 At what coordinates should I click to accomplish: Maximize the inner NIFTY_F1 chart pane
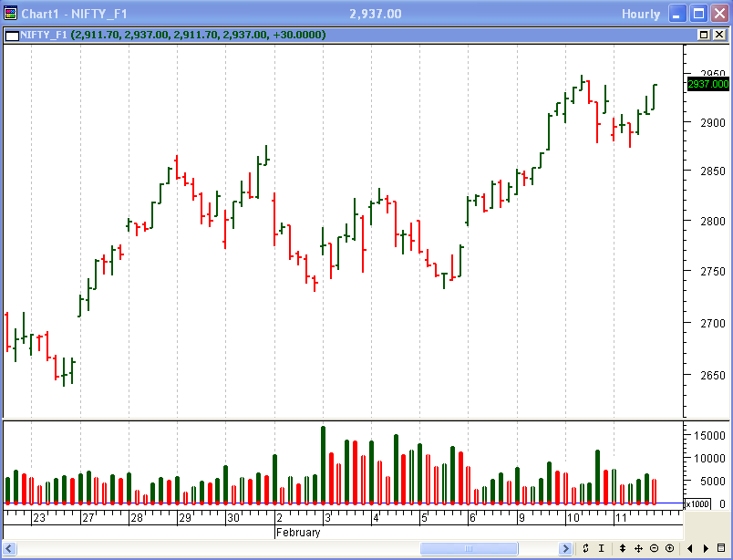(704, 35)
